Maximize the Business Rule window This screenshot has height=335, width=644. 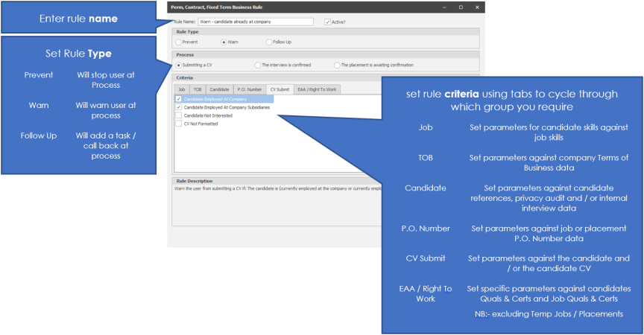(x=459, y=7)
